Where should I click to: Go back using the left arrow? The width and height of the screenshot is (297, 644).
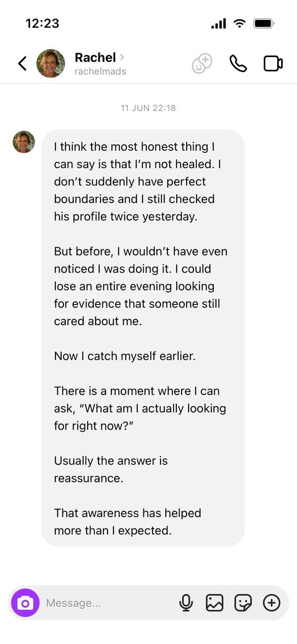coord(22,63)
